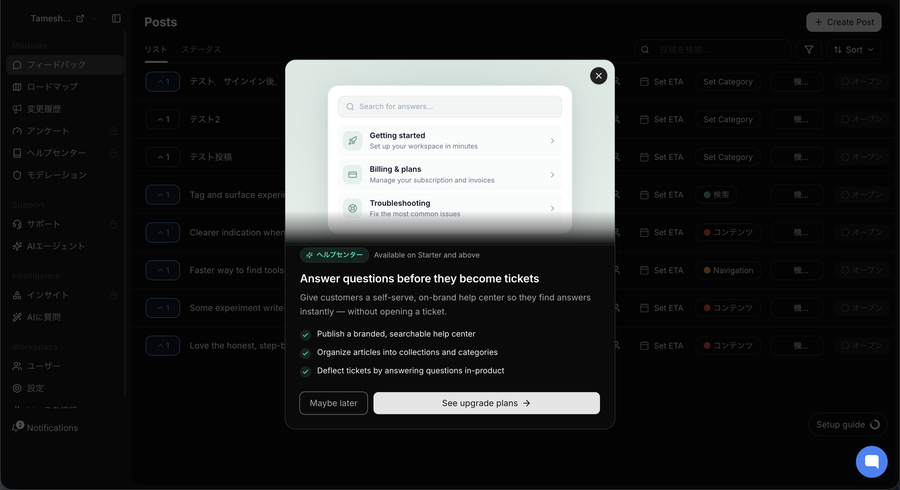Click the ヘルプセンター badge in dialog
The width and height of the screenshot is (900, 490).
point(334,255)
